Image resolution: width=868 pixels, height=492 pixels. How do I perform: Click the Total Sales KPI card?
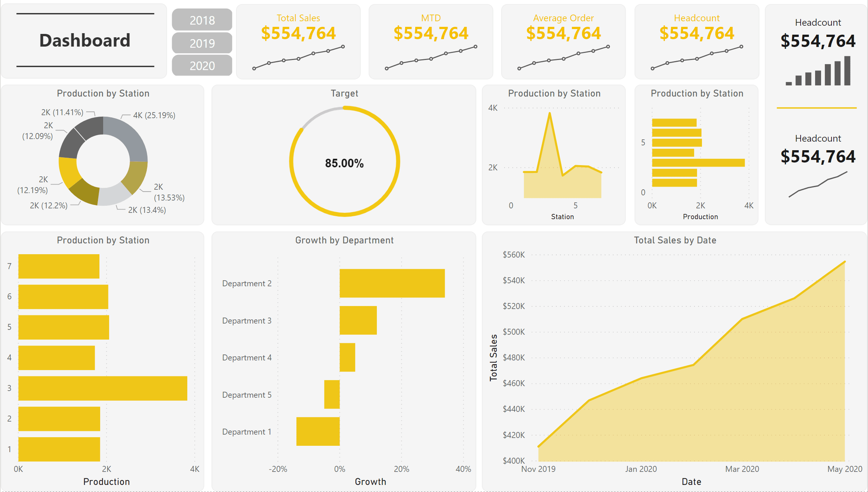point(298,41)
